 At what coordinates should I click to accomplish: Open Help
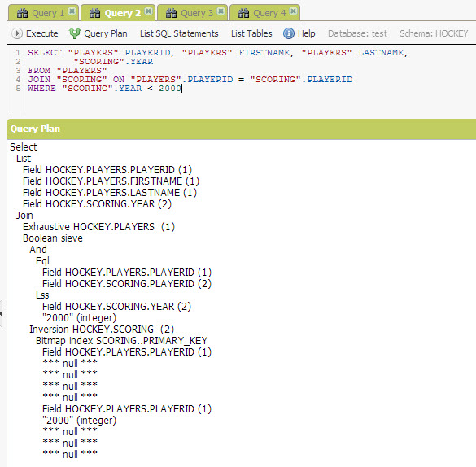pos(306,33)
